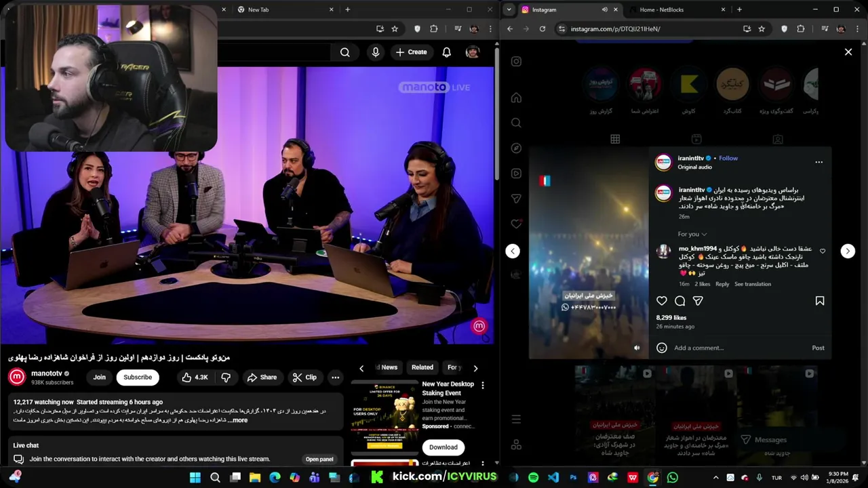
Task: Go to Instagram Home in sidebar
Action: 516,97
